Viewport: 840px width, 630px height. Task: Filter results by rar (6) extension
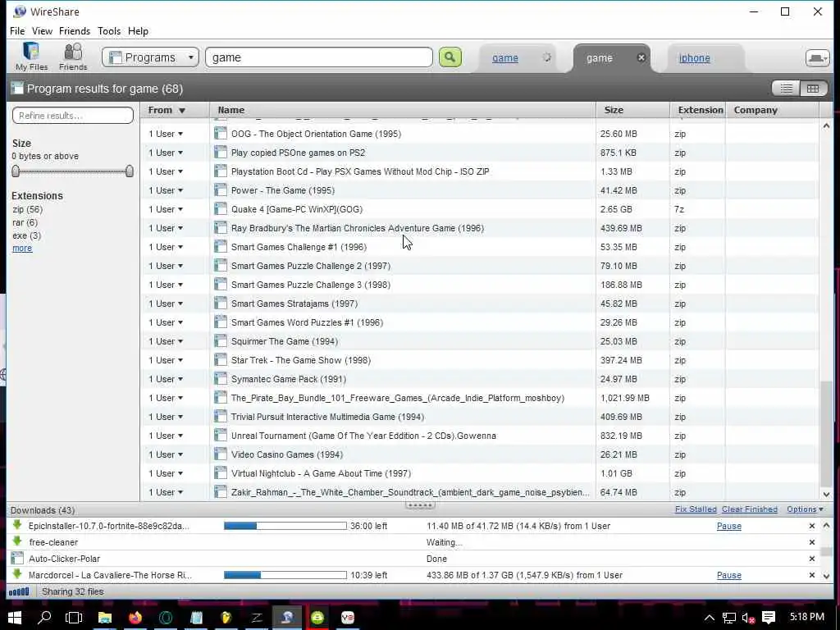tap(25, 222)
